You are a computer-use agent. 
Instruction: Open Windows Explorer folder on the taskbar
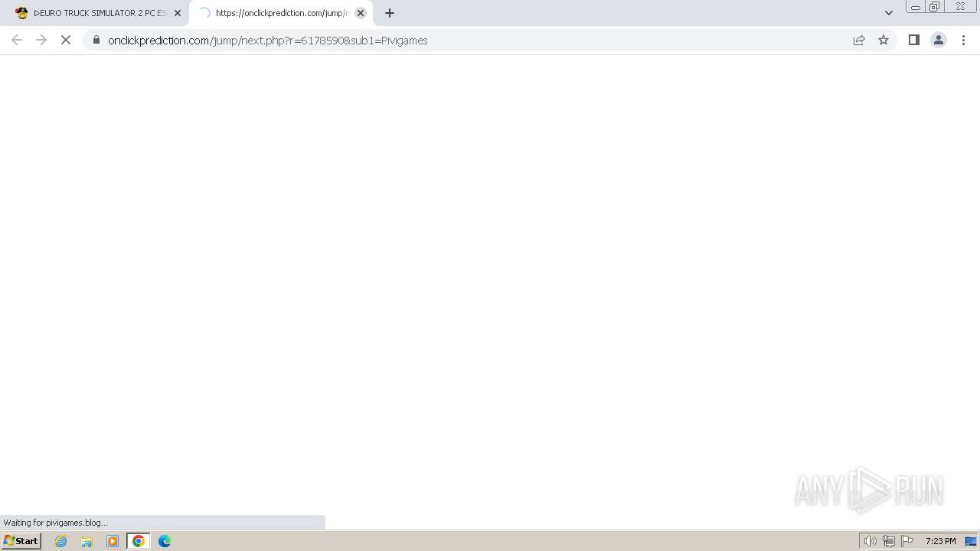pyautogui.click(x=87, y=541)
